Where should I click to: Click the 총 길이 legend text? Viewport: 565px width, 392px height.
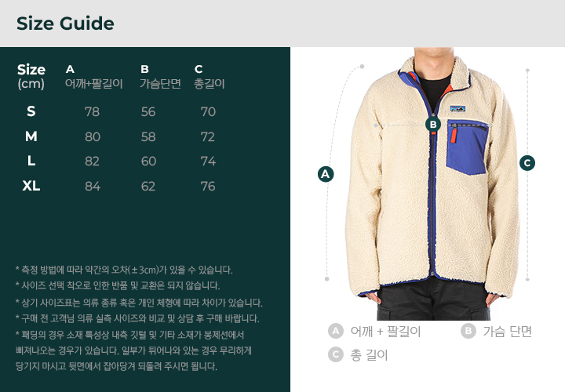click(369, 355)
